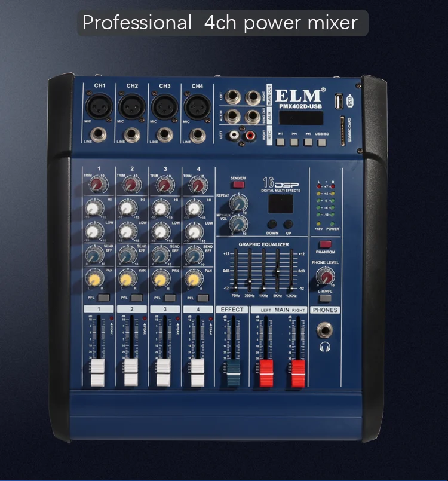This screenshot has height=481, width=448.
Task: Click the channel 1 SEND EFF knob
Action: [94, 255]
